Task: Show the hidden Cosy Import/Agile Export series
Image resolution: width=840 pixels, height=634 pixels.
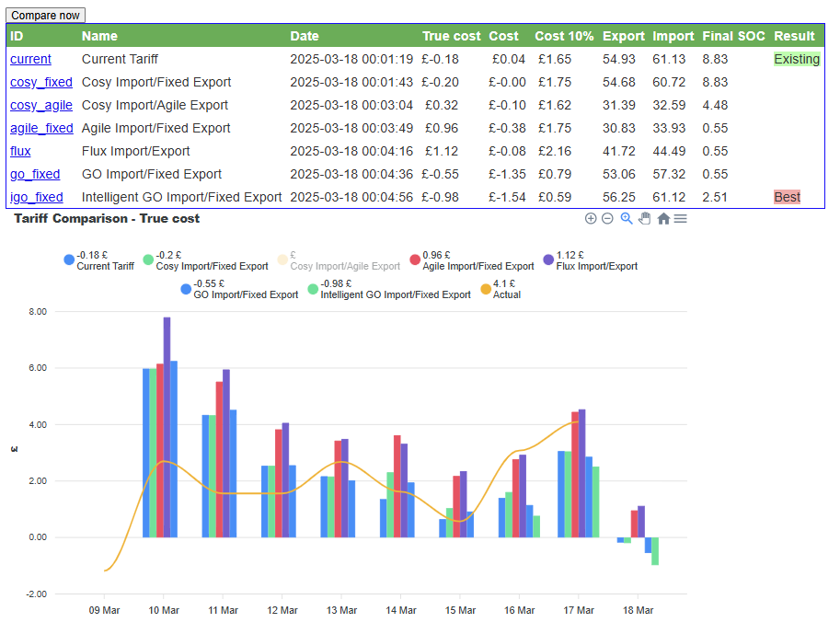Action: click(339, 260)
